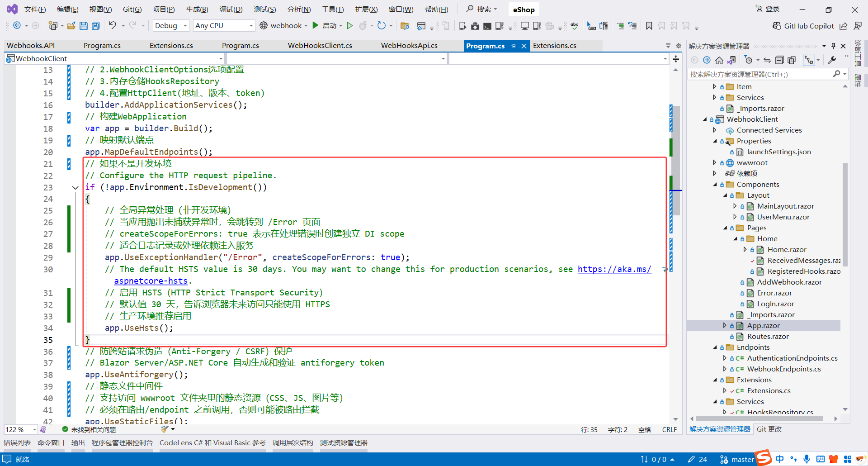Click the Sogou input method tray icon
The height and width of the screenshot is (466, 868).
point(764,458)
